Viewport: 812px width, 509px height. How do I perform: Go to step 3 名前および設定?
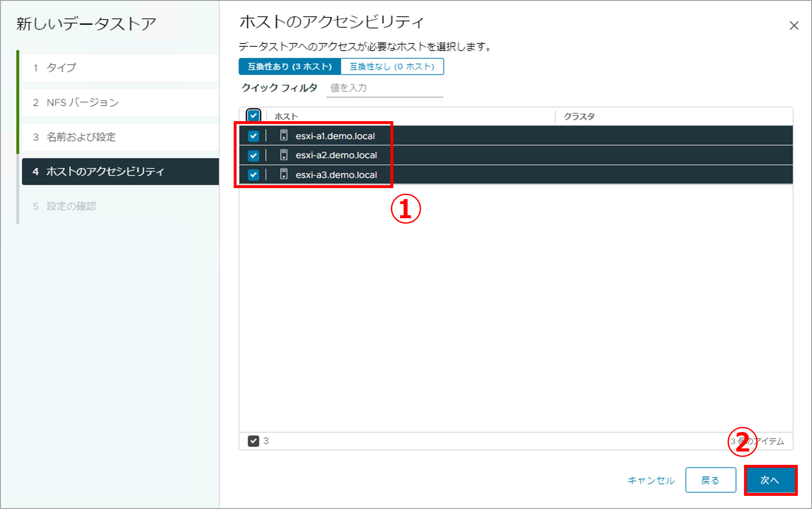120,137
